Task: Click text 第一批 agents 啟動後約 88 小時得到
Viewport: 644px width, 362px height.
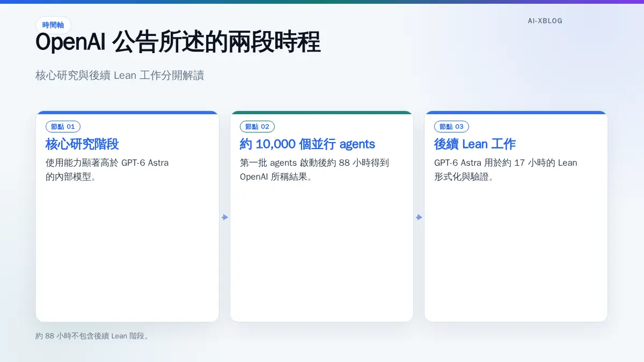Action: (314, 163)
